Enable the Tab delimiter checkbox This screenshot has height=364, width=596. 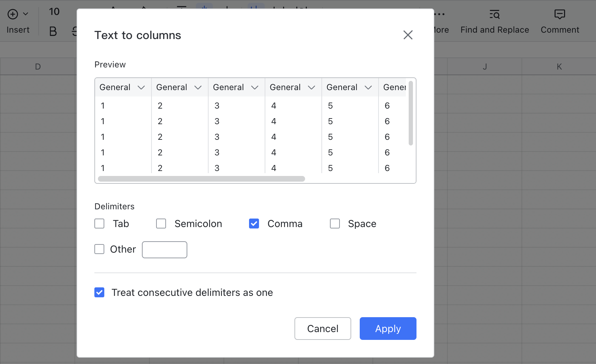(99, 224)
